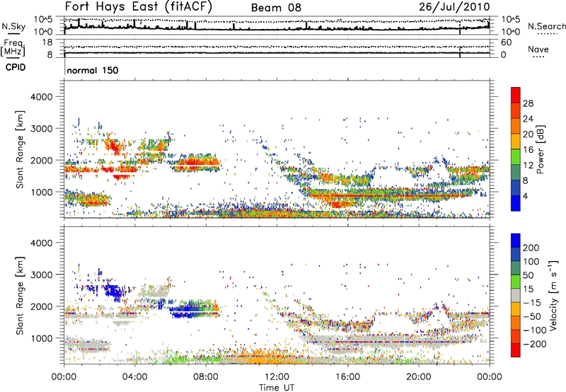This screenshot has height=392, width=566.
Task: Pick the bottom red velocity colorbar segment
Action: (x=516, y=350)
